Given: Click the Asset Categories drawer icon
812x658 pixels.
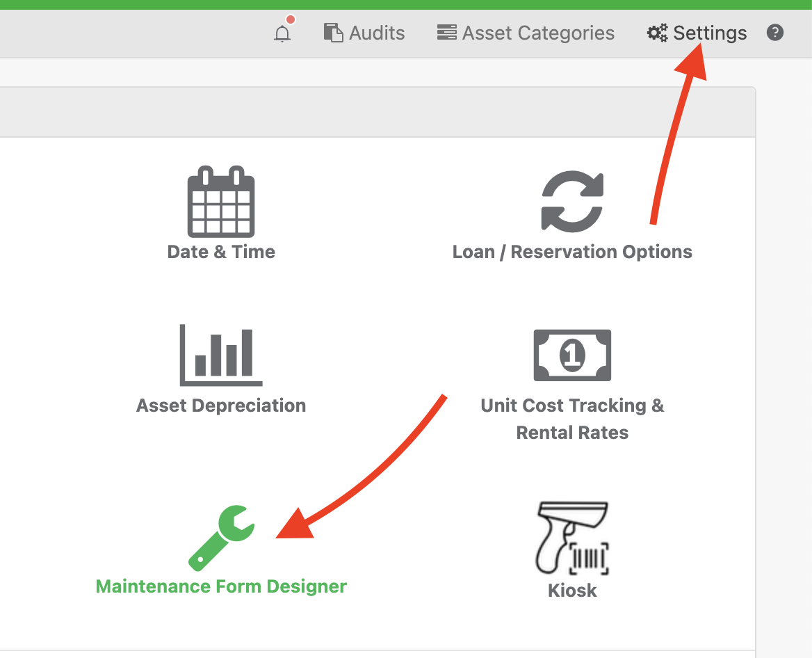Looking at the screenshot, I should click(x=446, y=33).
